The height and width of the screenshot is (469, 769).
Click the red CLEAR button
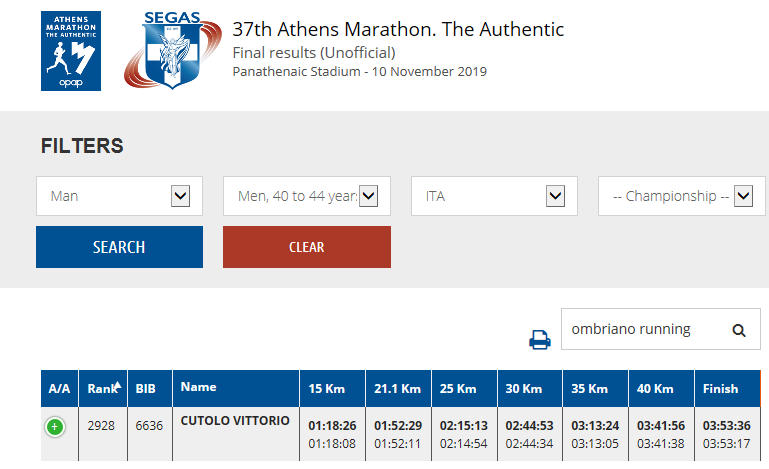307,247
